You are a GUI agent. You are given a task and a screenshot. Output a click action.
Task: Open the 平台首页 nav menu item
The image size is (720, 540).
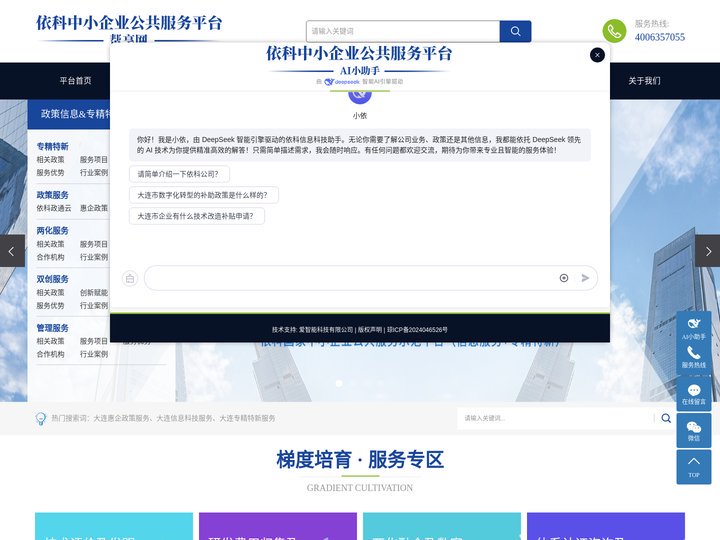[75, 81]
